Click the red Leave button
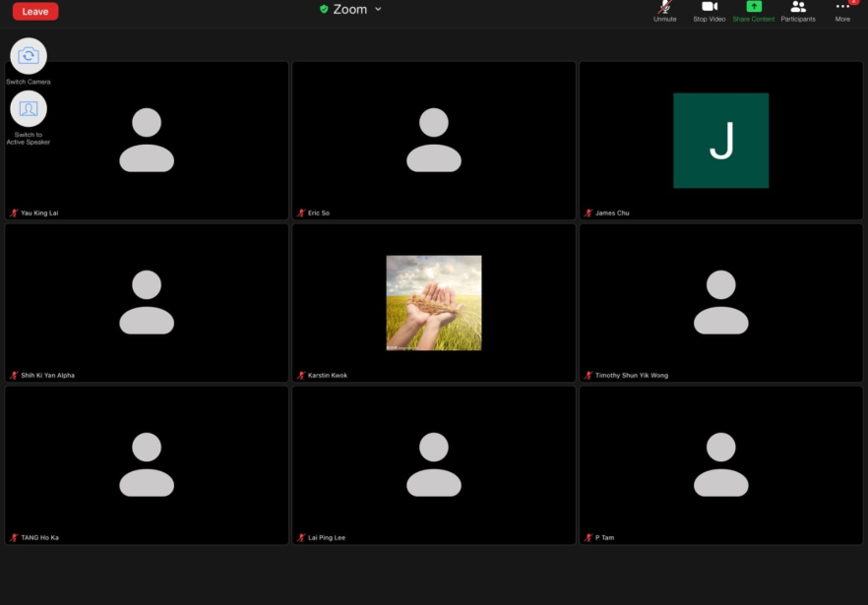Viewport: 868px width, 605px height. coord(35,11)
